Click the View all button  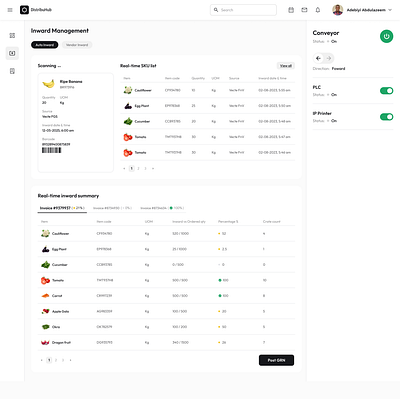(286, 66)
